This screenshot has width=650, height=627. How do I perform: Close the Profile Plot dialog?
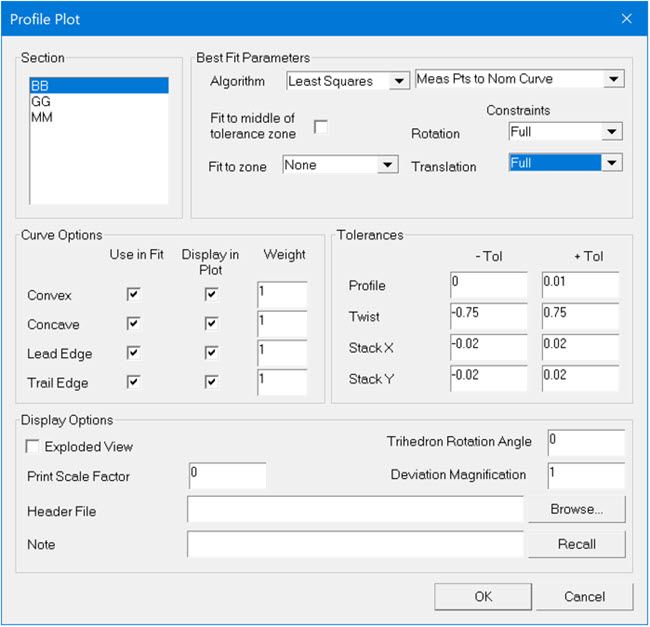click(626, 19)
